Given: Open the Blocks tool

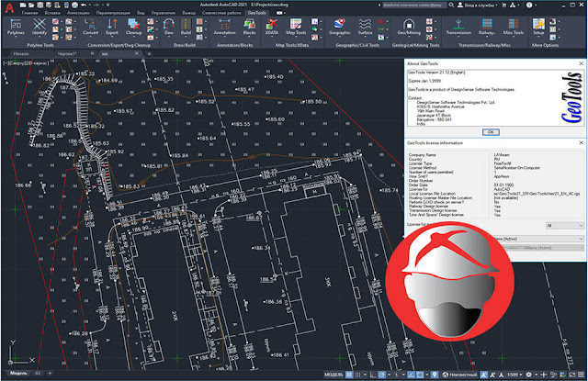Looking at the screenshot, I should (249, 28).
